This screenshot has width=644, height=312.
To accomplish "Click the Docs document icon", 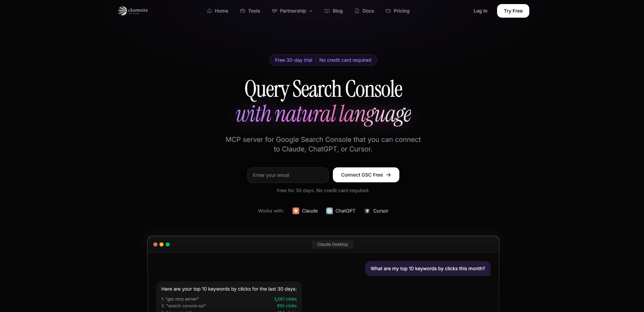I will click(x=357, y=11).
